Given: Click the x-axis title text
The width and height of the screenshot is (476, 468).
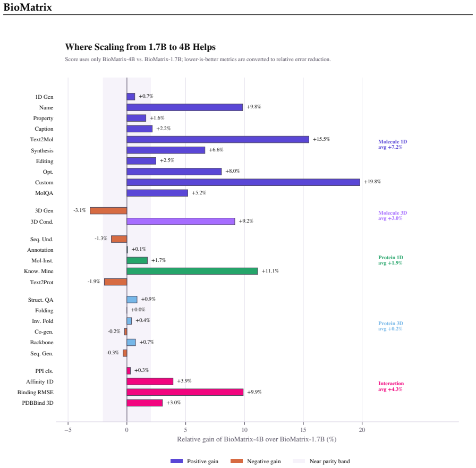Looking at the screenshot, I should coord(257,439).
